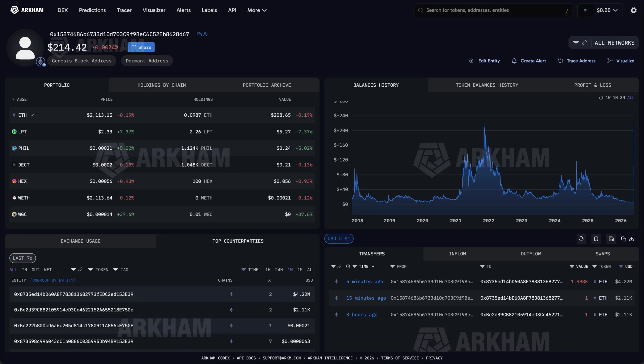
Task: Click counterparty 0xBe2d39CB82105914eD3Cc4622152A655218E750e
Action: tap(74, 310)
